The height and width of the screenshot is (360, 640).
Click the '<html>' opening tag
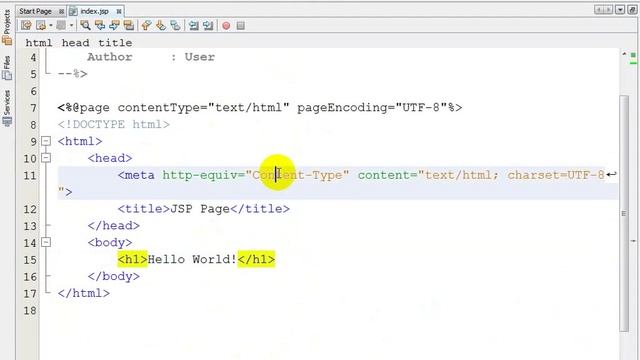tap(80, 141)
